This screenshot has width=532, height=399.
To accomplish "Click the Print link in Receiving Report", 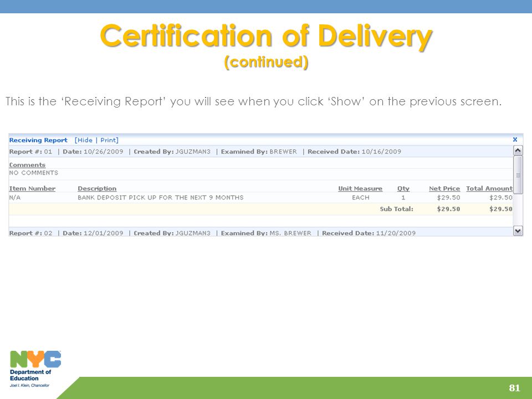I will pyautogui.click(x=108, y=140).
